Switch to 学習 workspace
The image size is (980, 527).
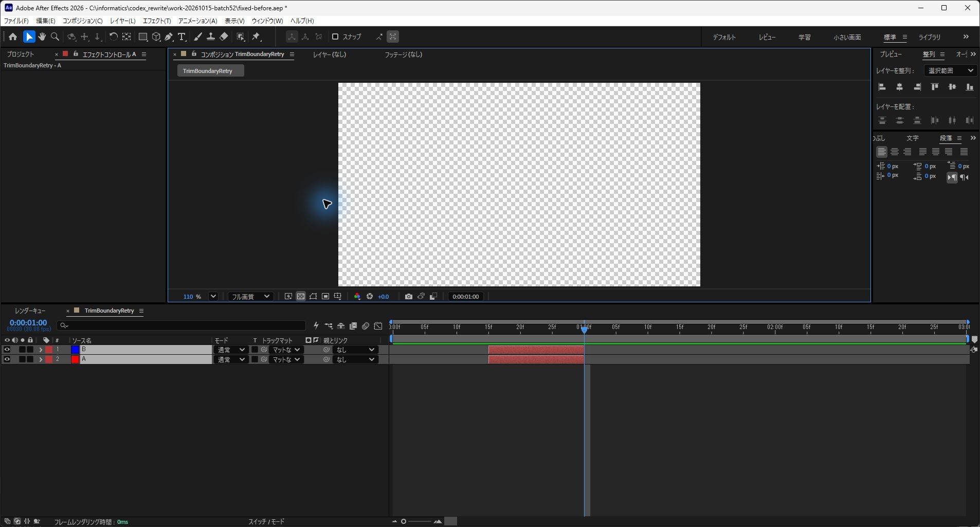[x=804, y=37]
